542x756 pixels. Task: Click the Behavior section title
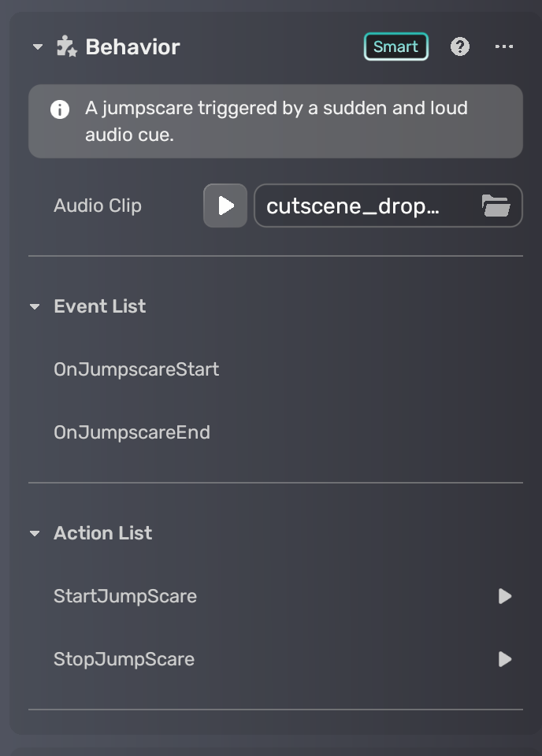point(132,47)
